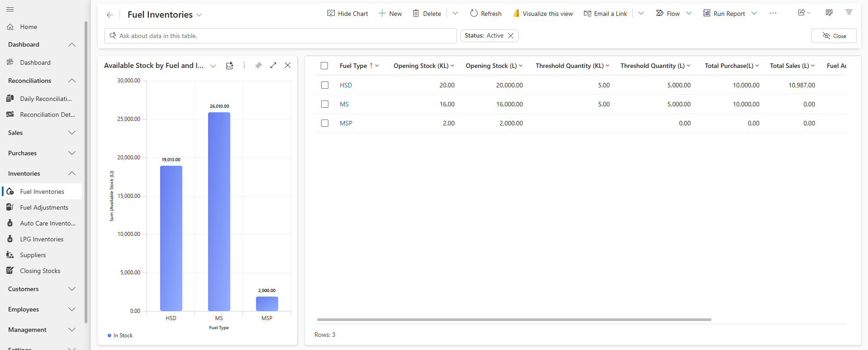868x350 pixels.
Task: Open Fuel Adjustments in the sidebar
Action: pyautogui.click(x=44, y=207)
